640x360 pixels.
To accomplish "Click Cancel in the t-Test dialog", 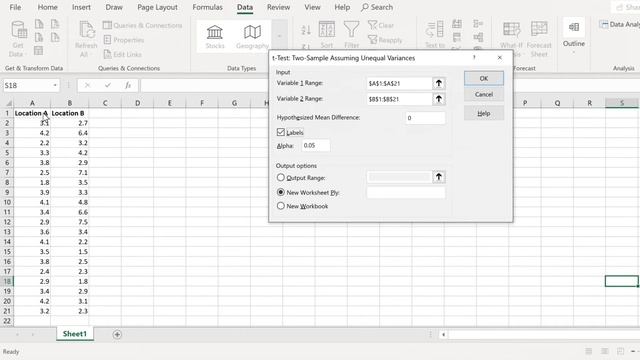I will (484, 94).
